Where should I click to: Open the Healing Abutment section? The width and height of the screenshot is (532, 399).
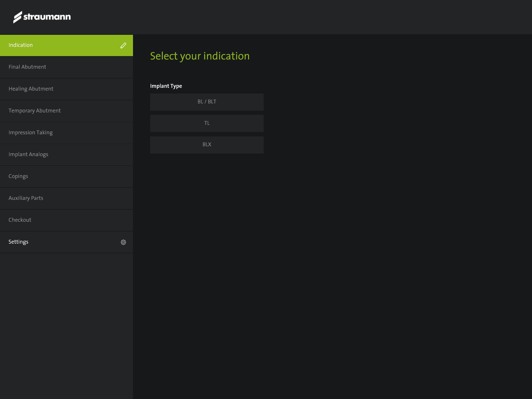pos(31,89)
